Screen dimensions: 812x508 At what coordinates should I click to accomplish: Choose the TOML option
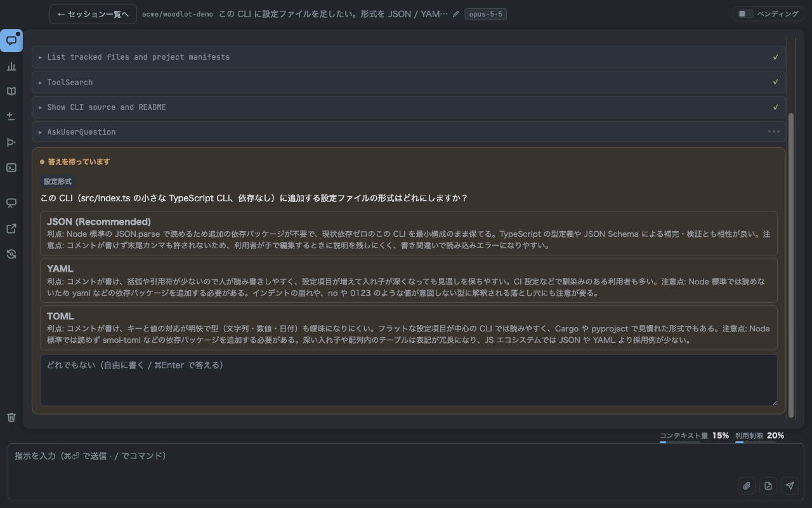point(409,328)
